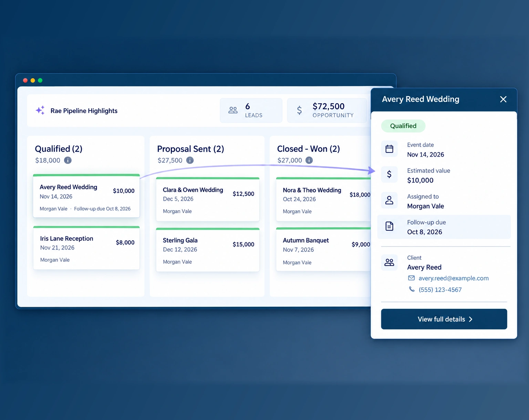Click the red window close dot
The image size is (529, 420).
25,80
